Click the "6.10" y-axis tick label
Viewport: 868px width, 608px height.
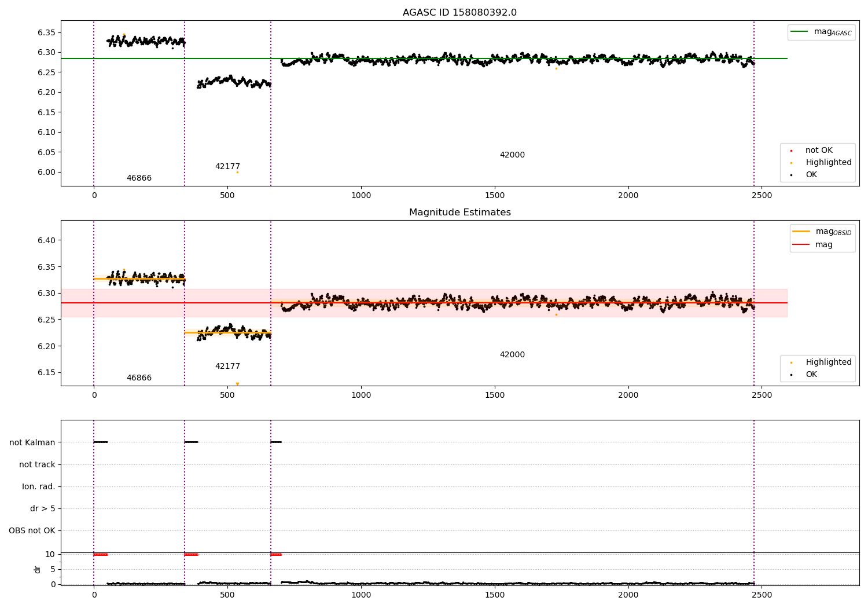point(47,133)
